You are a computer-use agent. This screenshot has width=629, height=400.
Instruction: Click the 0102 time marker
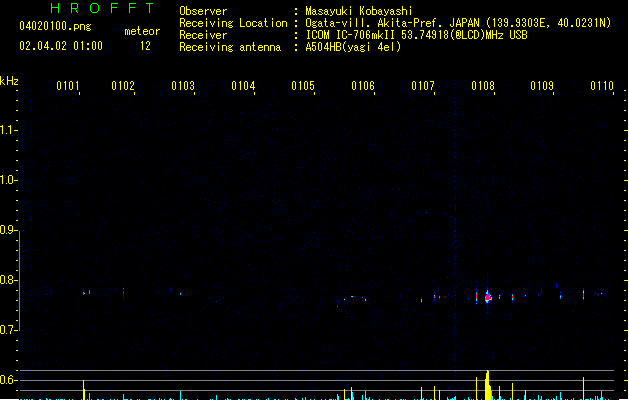(123, 86)
